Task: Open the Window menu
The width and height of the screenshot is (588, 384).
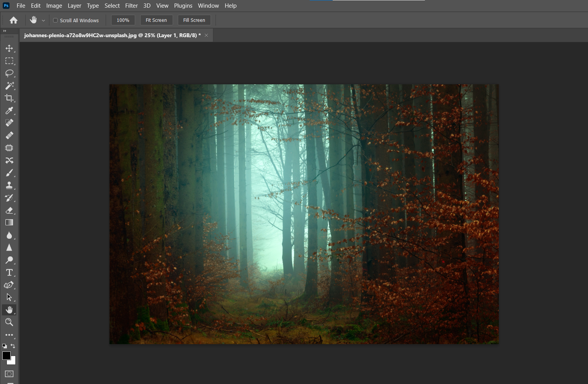Action: pyautogui.click(x=208, y=6)
